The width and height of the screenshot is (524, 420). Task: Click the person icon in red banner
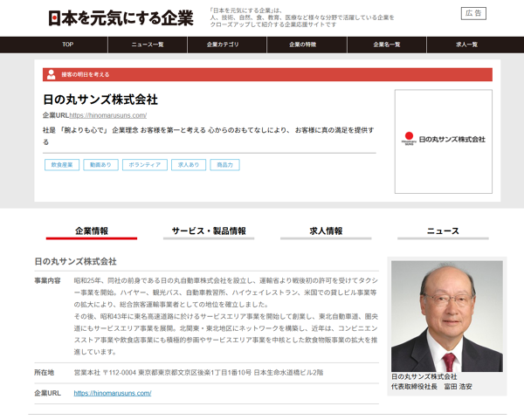point(52,74)
